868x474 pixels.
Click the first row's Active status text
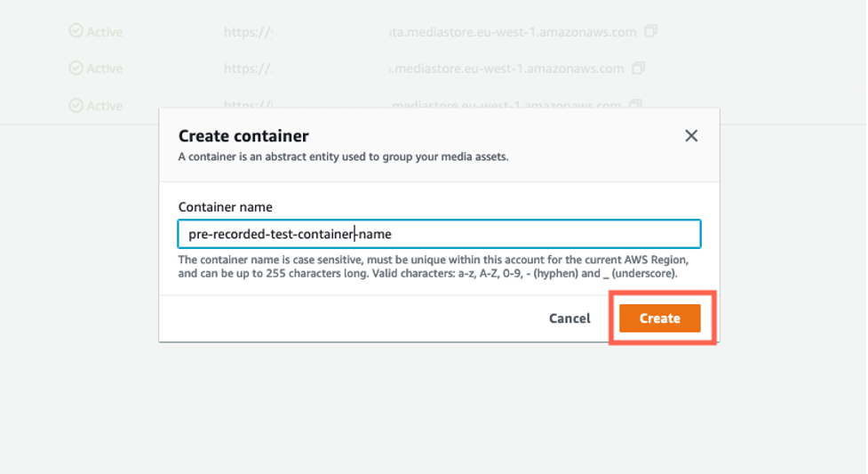tap(105, 32)
